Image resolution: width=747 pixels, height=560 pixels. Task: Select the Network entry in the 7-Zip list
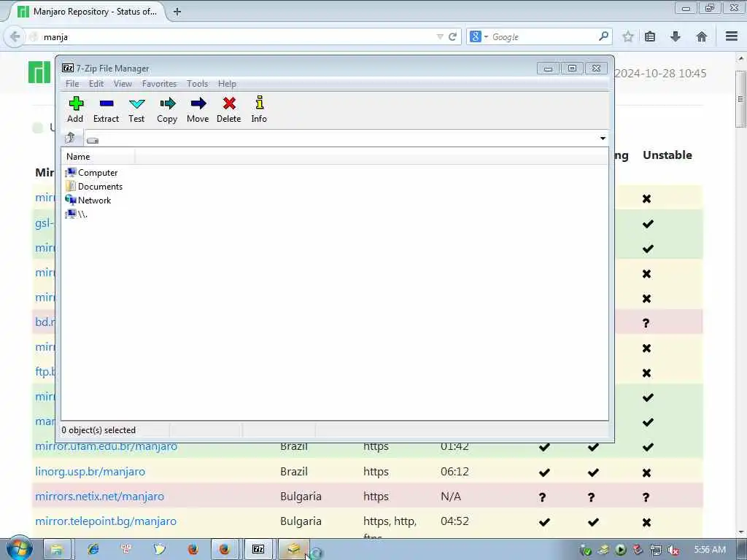(x=88, y=200)
